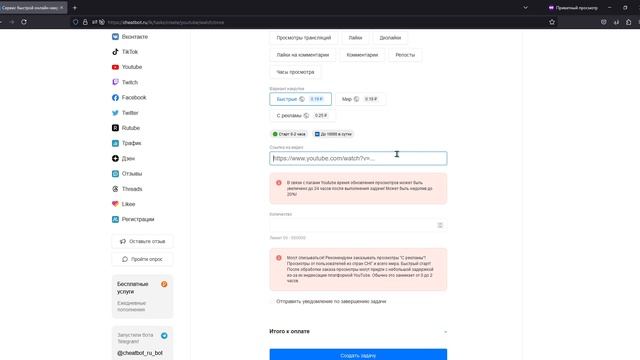Open the Вконтакте sidebar section

click(130, 37)
